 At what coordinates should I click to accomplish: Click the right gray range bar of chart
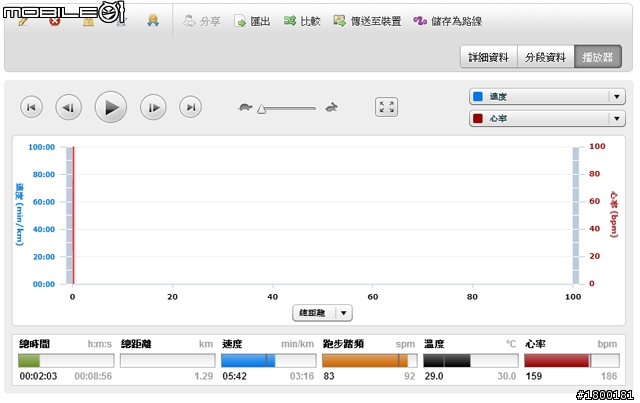pyautogui.click(x=576, y=215)
